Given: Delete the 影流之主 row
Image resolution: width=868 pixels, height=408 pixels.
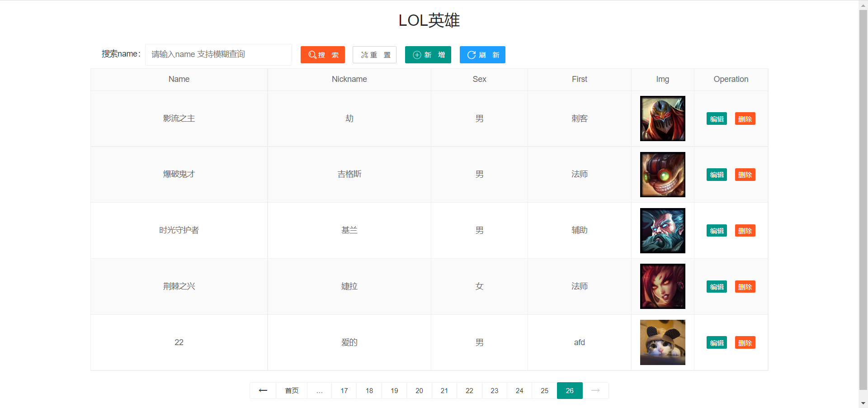Looking at the screenshot, I should click(745, 119).
